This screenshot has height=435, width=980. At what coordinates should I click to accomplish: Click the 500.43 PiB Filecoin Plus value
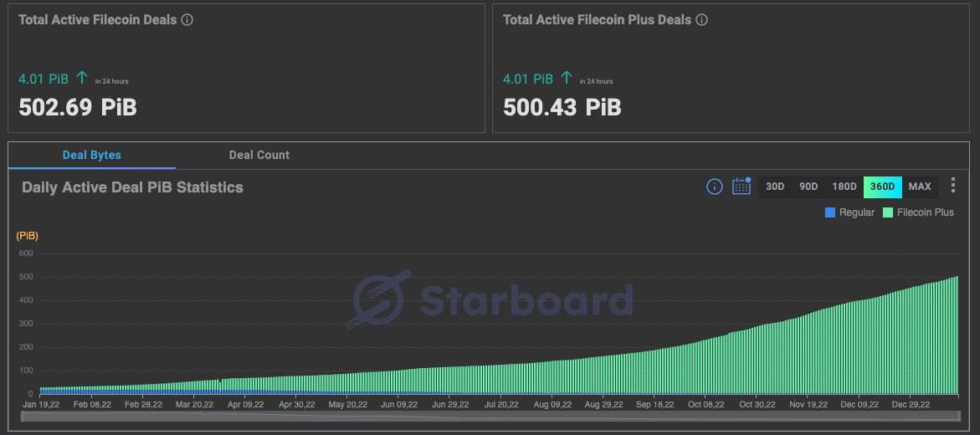coord(562,107)
